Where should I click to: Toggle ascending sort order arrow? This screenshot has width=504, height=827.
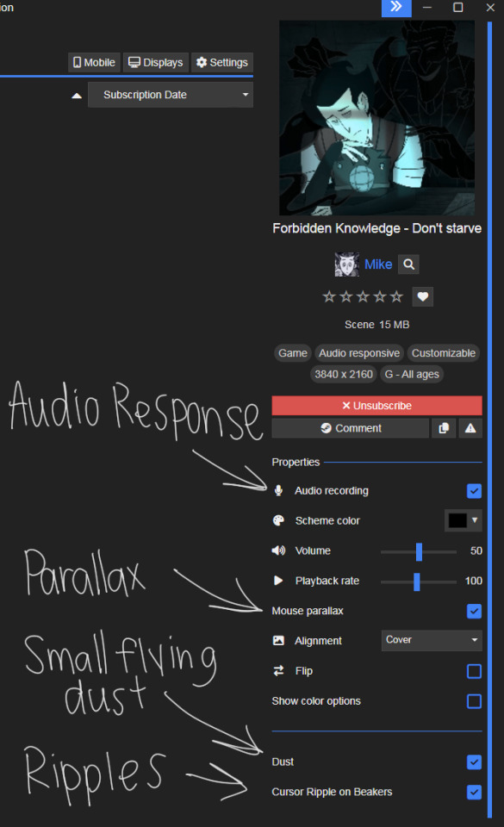pos(77,96)
